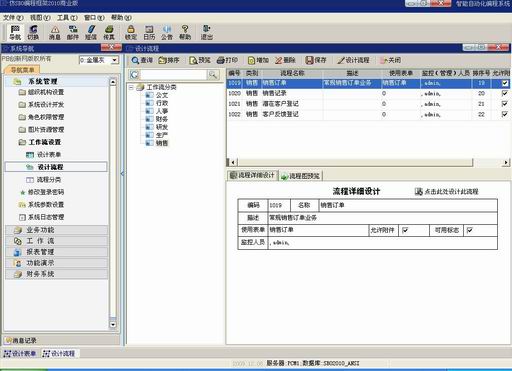Viewport: 512px width, 371px height.
Task: Open the 帮助 menu in menu bar
Action: [x=121, y=17]
